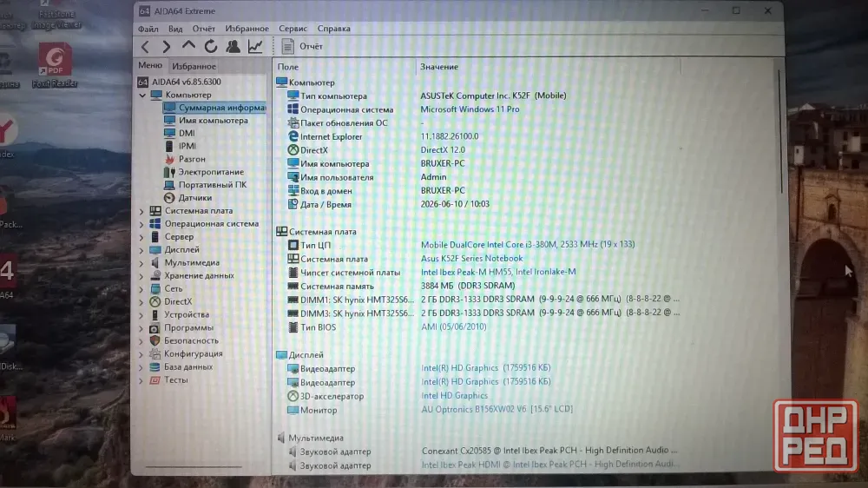Image resolution: width=868 pixels, height=488 pixels.
Task: Open the Файл menu
Action: [x=148, y=29]
